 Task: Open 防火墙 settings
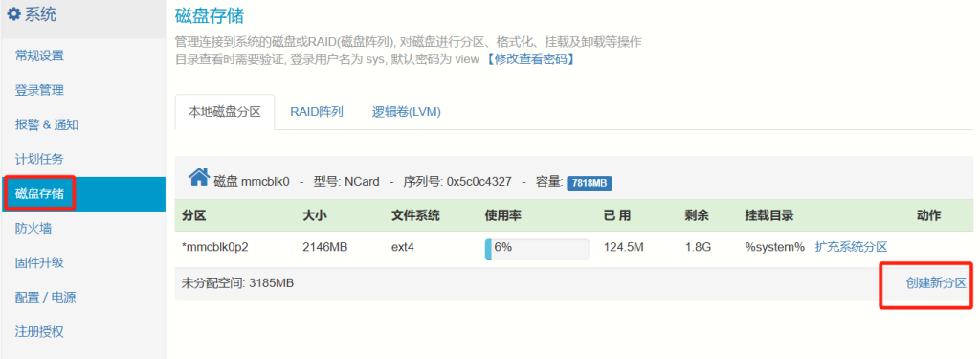click(33, 228)
